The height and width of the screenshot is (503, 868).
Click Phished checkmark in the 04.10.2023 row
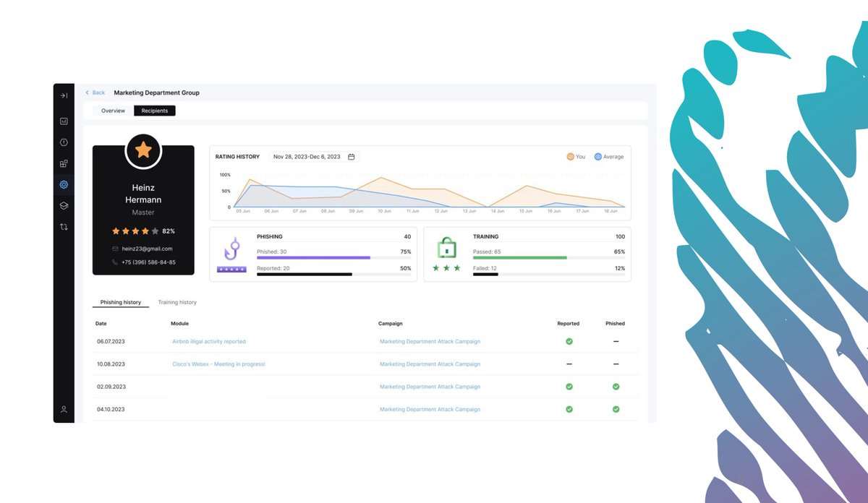pyautogui.click(x=616, y=409)
